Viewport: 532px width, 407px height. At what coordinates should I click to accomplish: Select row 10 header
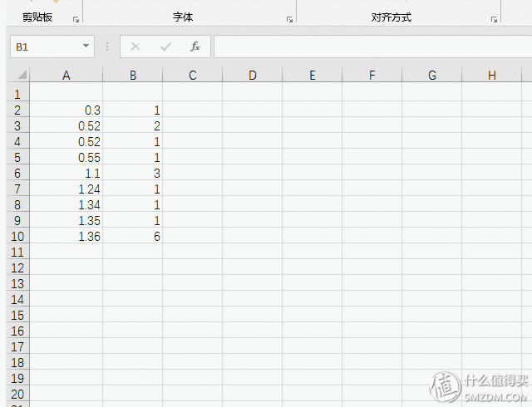click(18, 236)
